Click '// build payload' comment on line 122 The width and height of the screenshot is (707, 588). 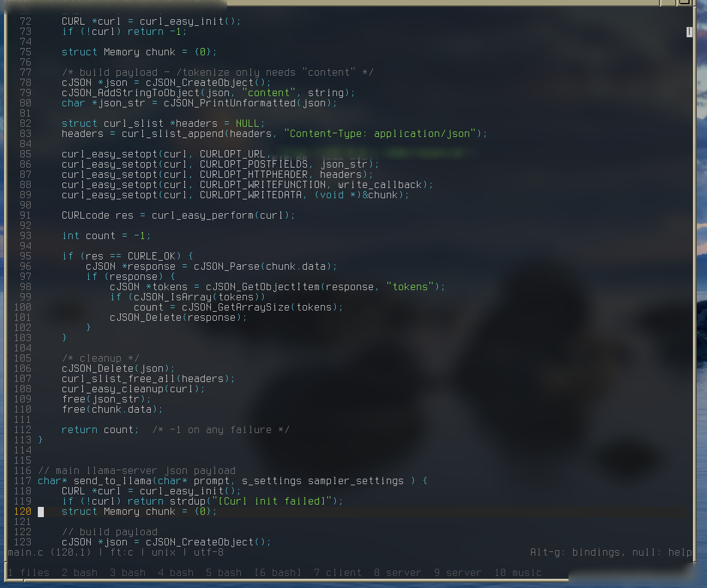pyautogui.click(x=109, y=532)
